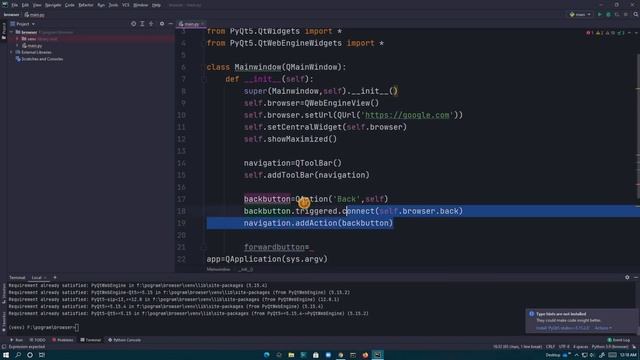Open the Python Console tab

[124, 340]
